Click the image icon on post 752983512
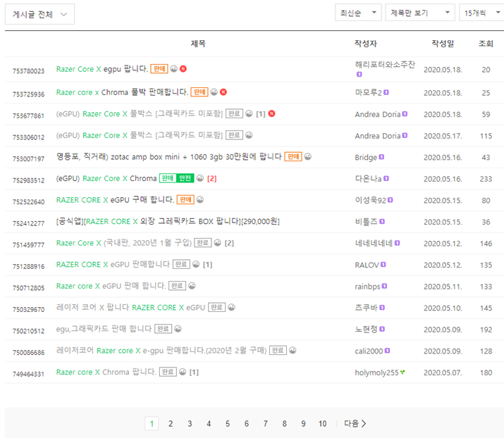Viewport: 504px width, 438px height. 200,178
